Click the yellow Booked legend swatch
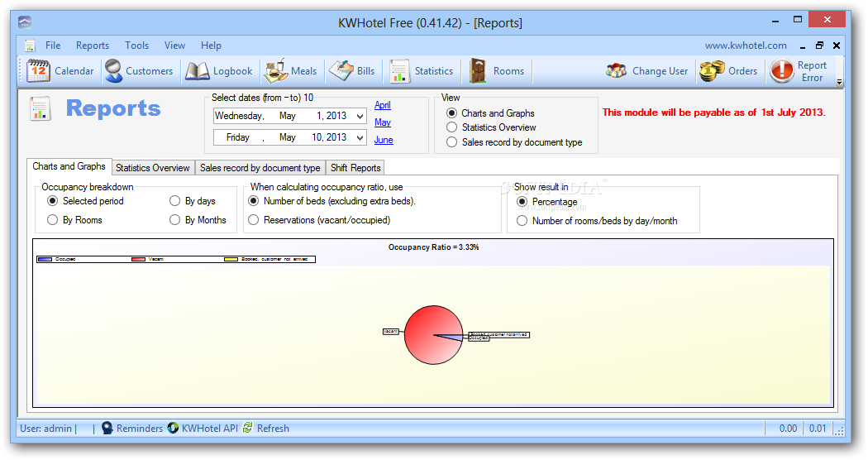Viewport: 868px width, 460px height. pyautogui.click(x=231, y=260)
